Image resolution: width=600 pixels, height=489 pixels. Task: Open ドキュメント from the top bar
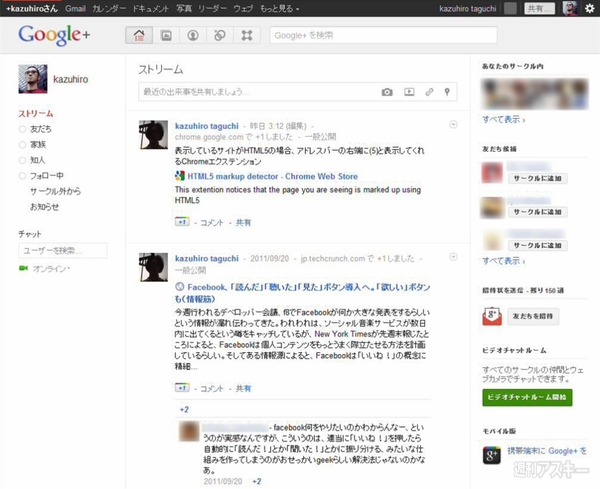click(150, 8)
